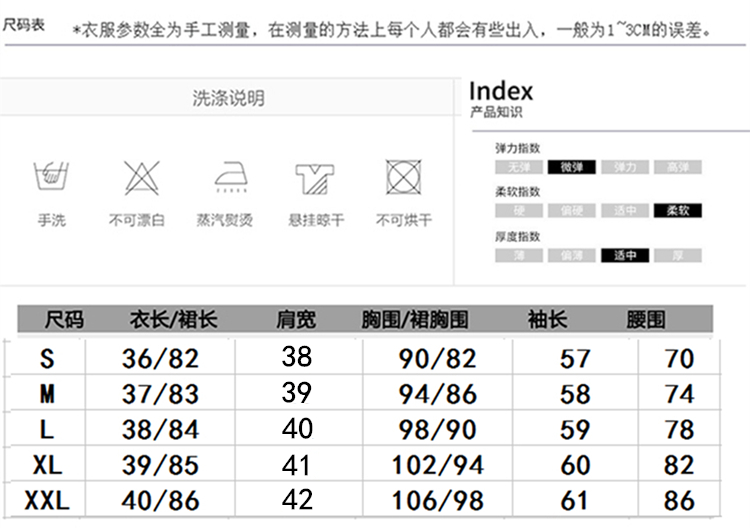Click the 洗涤说明 section header
Screen dimensions: 750x528
coord(228,98)
